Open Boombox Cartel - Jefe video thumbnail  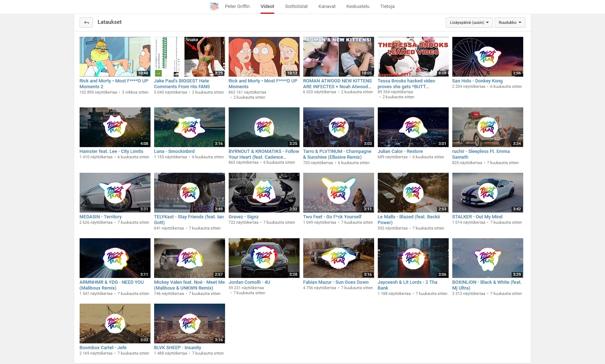(x=115, y=324)
